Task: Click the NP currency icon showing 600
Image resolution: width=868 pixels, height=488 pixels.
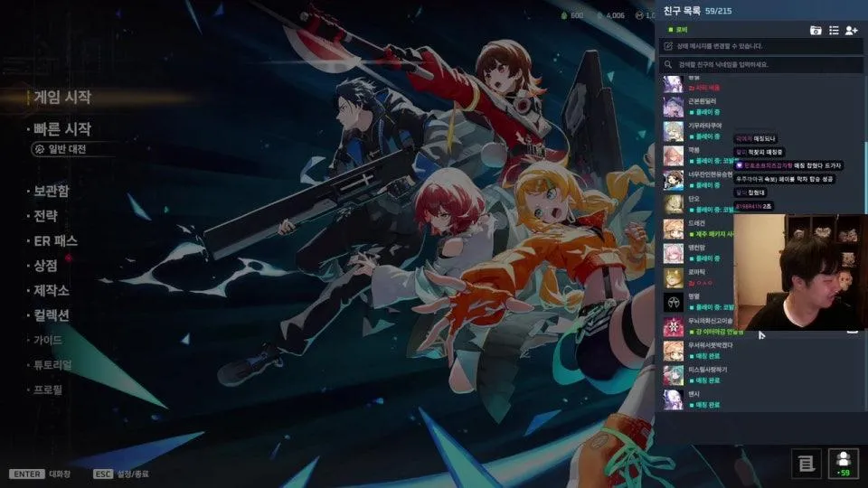Action: [x=564, y=15]
